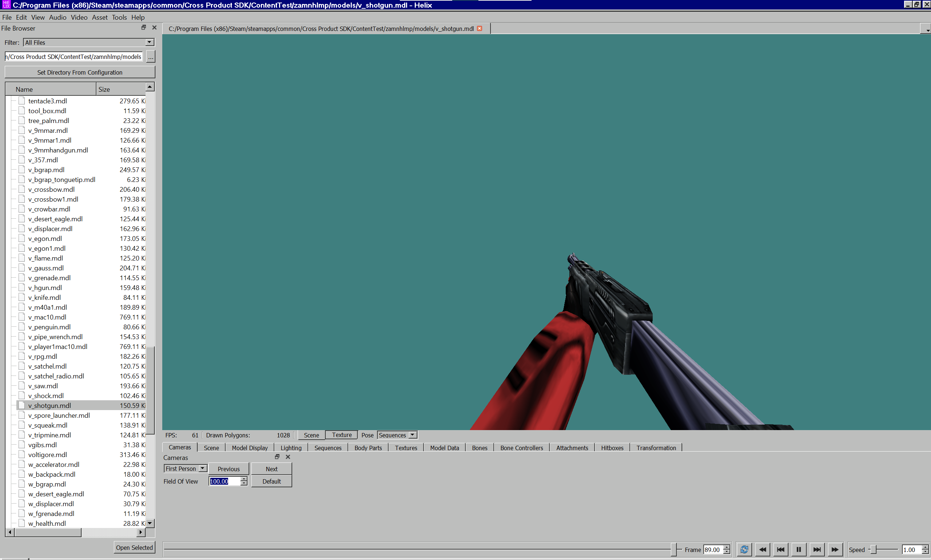This screenshot has height=560, width=931.
Task: Switch to the Transformation tab
Action: (656, 448)
